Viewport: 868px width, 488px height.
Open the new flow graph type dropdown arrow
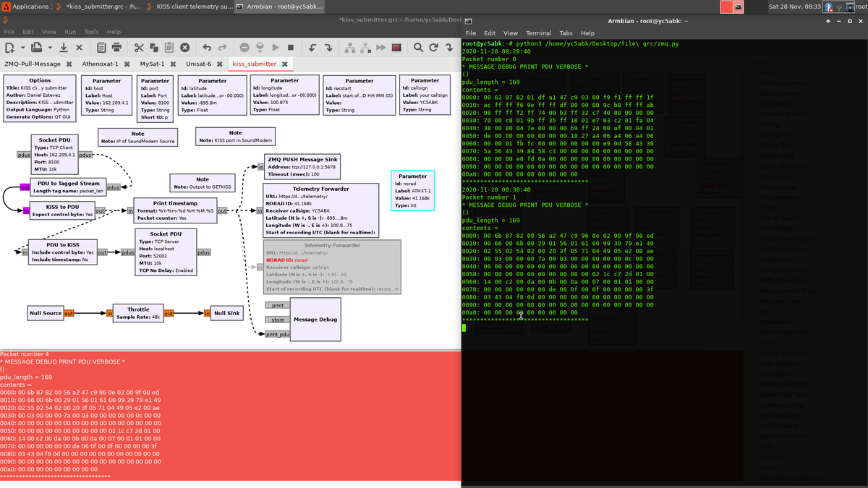click(x=23, y=47)
